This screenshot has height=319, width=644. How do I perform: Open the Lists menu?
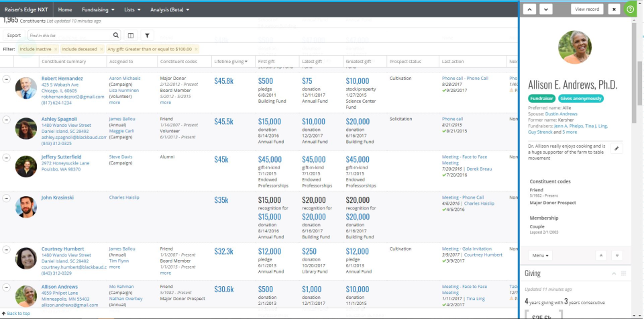pos(132,9)
